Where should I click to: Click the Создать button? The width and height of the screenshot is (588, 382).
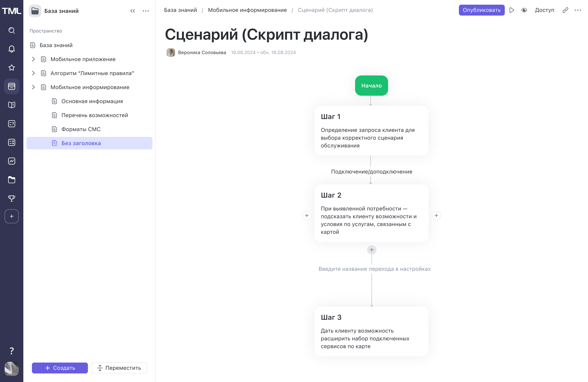[x=60, y=368]
